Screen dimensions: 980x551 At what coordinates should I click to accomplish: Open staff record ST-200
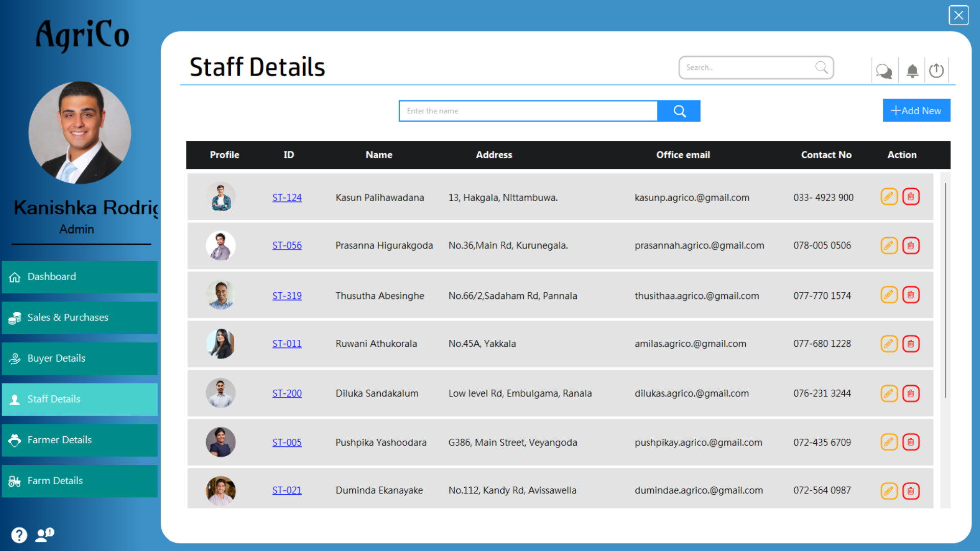(287, 393)
